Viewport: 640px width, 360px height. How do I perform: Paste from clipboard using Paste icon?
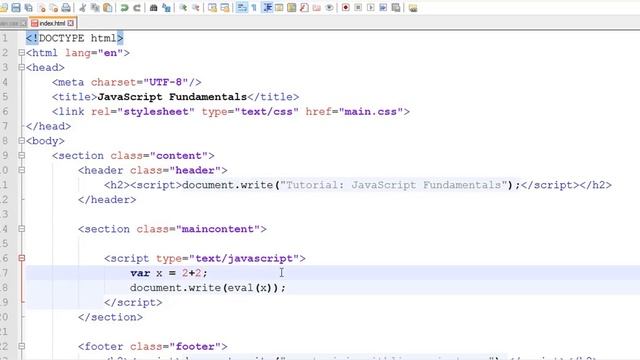[x=108, y=7]
